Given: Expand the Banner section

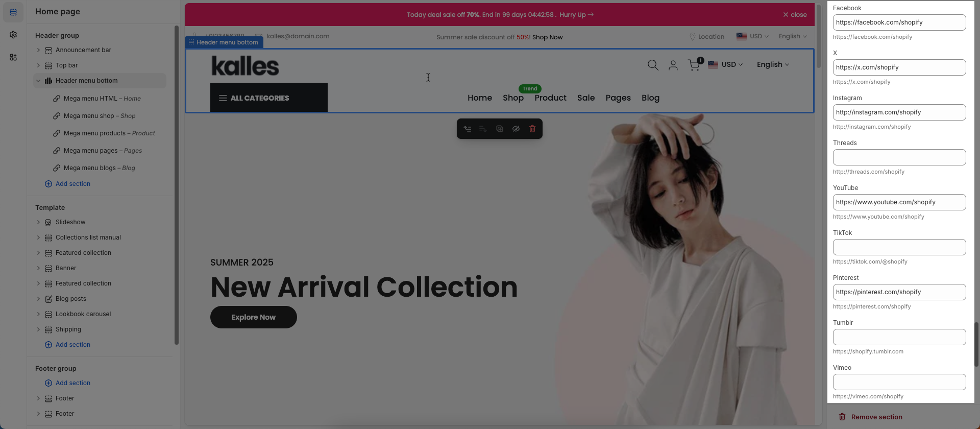Looking at the screenshot, I should click(x=38, y=268).
